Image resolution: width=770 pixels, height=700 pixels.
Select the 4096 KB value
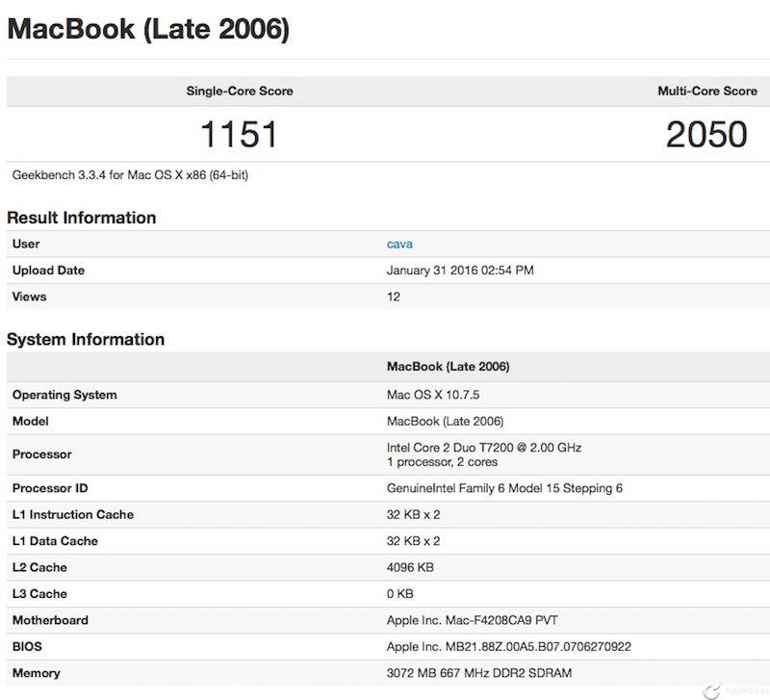[410, 567]
